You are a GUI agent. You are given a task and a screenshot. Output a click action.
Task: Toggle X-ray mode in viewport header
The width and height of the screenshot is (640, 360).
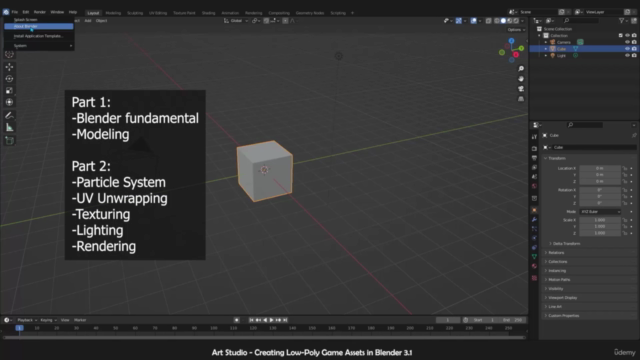(x=489, y=20)
